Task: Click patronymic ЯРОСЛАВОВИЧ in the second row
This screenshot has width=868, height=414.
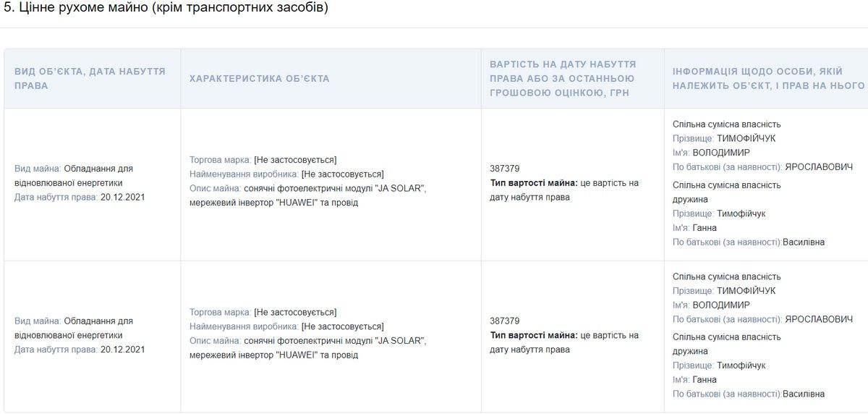Action: pos(819,319)
